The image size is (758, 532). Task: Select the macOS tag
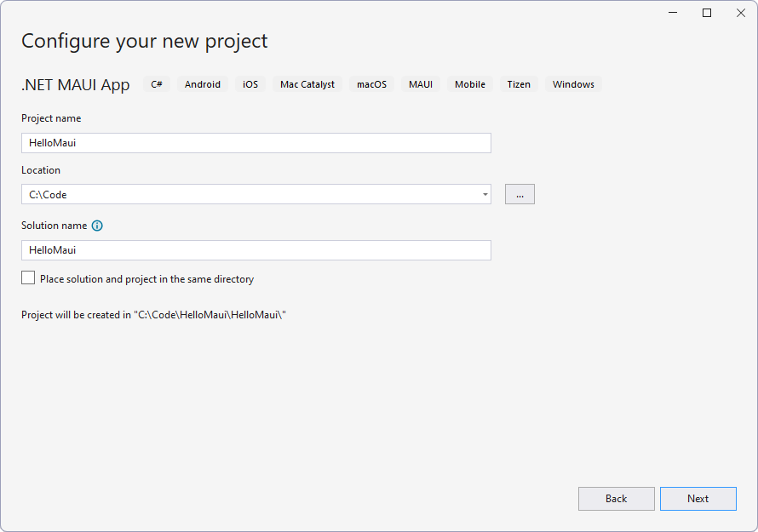[371, 83]
